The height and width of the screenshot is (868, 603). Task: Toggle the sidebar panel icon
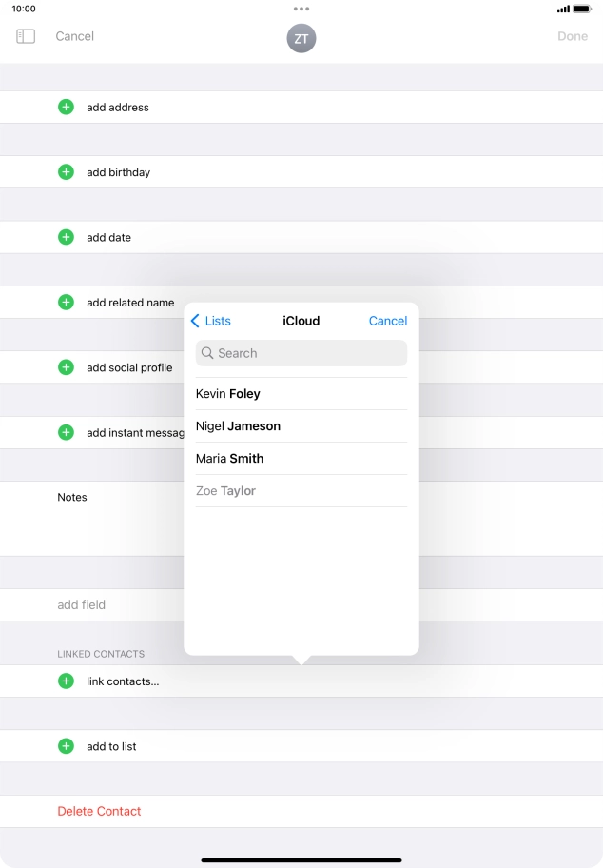(x=26, y=36)
